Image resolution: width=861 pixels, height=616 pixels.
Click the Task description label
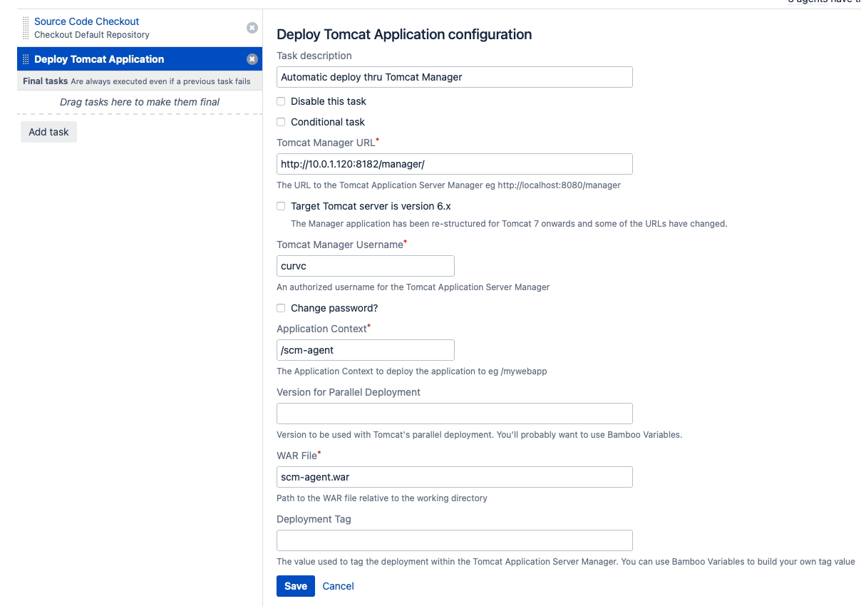pos(314,56)
